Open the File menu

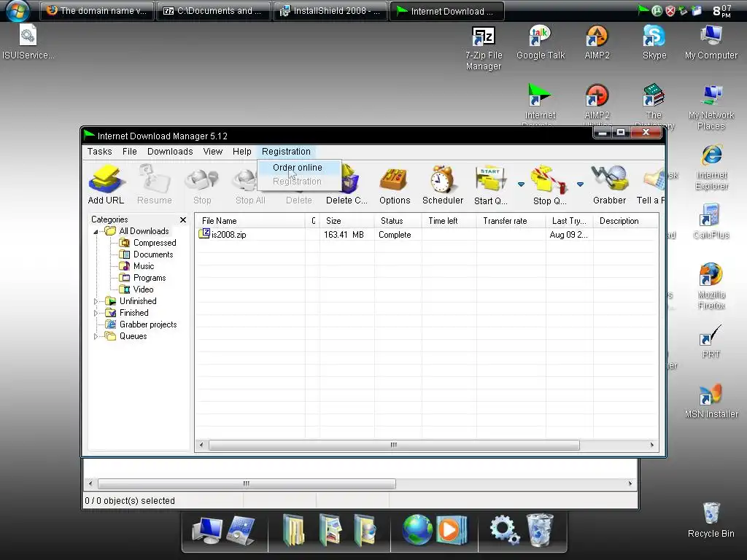[130, 152]
